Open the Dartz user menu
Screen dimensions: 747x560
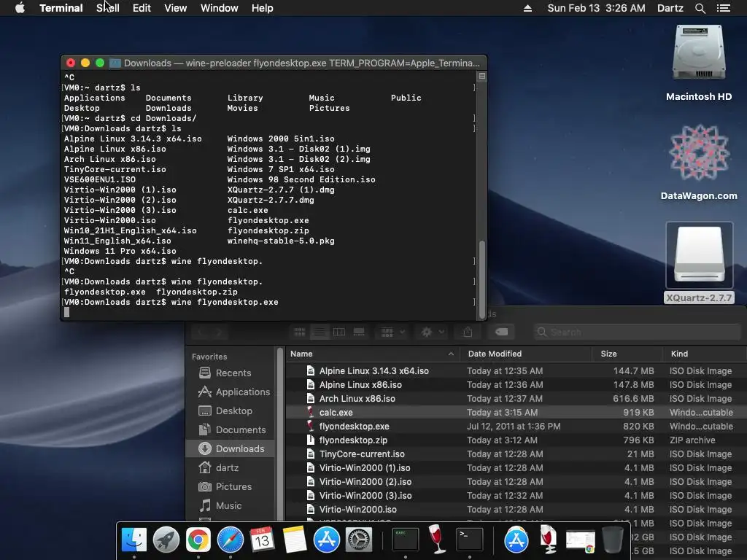[670, 8]
